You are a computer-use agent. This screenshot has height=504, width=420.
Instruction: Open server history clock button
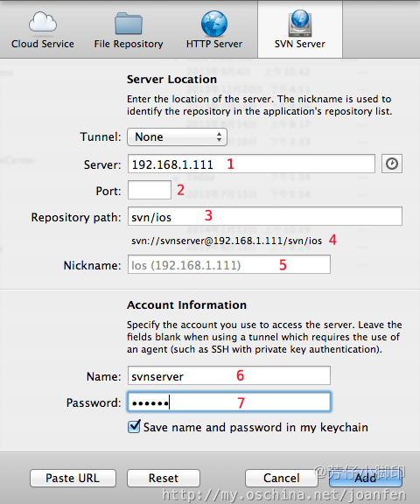[392, 164]
